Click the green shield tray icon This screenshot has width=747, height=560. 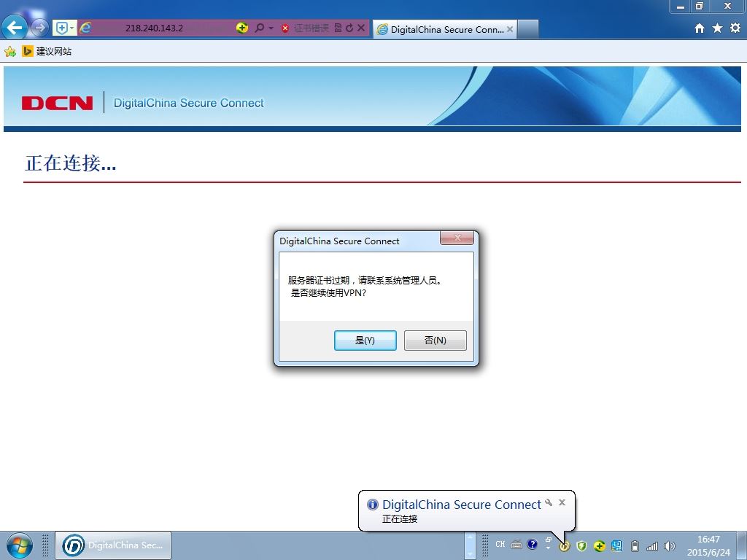pyautogui.click(x=581, y=546)
